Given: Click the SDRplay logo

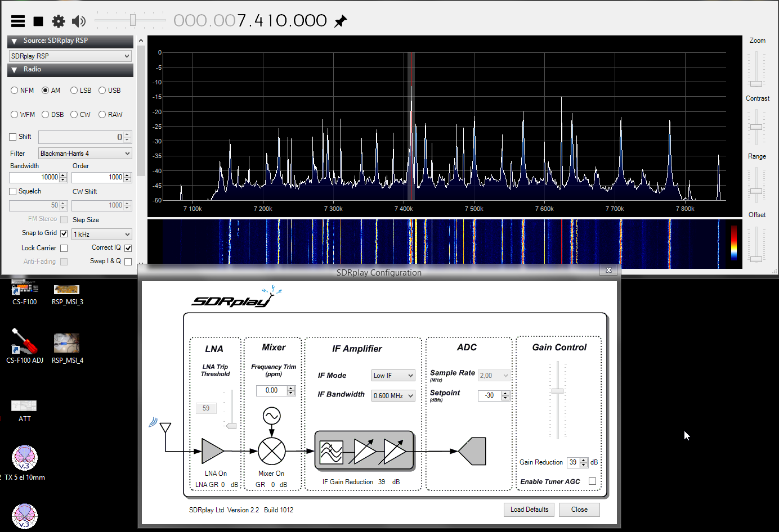Looking at the screenshot, I should [x=235, y=298].
